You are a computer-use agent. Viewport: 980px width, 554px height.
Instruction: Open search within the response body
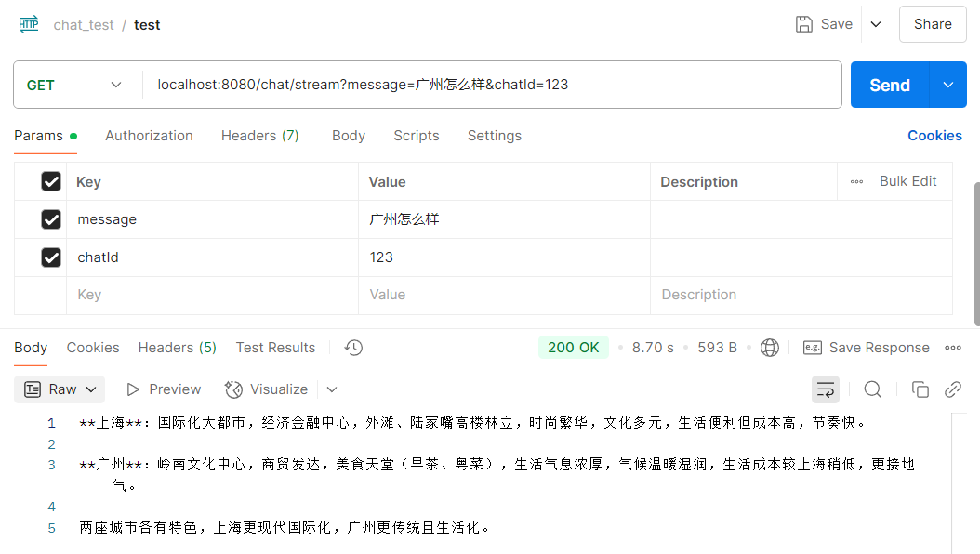872,389
